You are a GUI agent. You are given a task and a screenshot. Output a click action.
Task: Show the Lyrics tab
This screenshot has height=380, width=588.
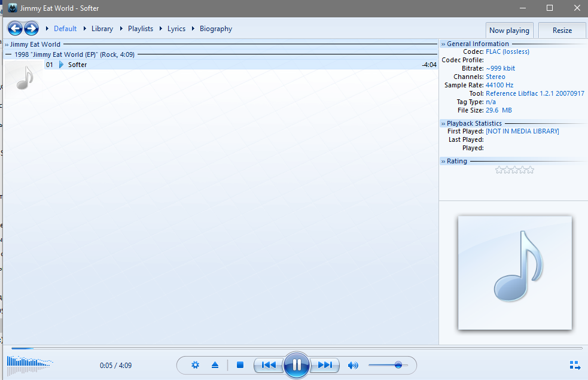point(176,29)
